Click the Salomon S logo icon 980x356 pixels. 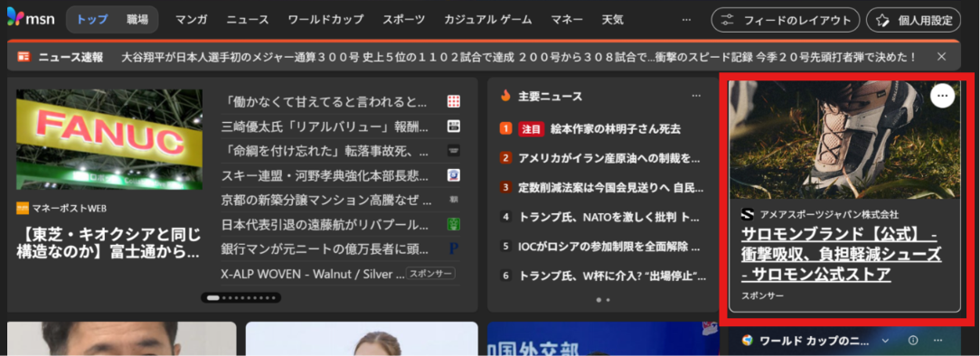pos(748,214)
